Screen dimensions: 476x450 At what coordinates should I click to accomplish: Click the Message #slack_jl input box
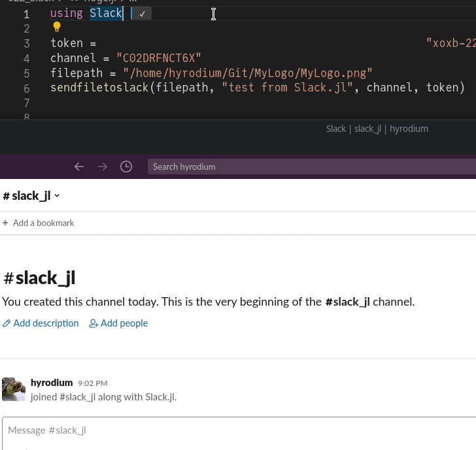pyautogui.click(x=235, y=430)
